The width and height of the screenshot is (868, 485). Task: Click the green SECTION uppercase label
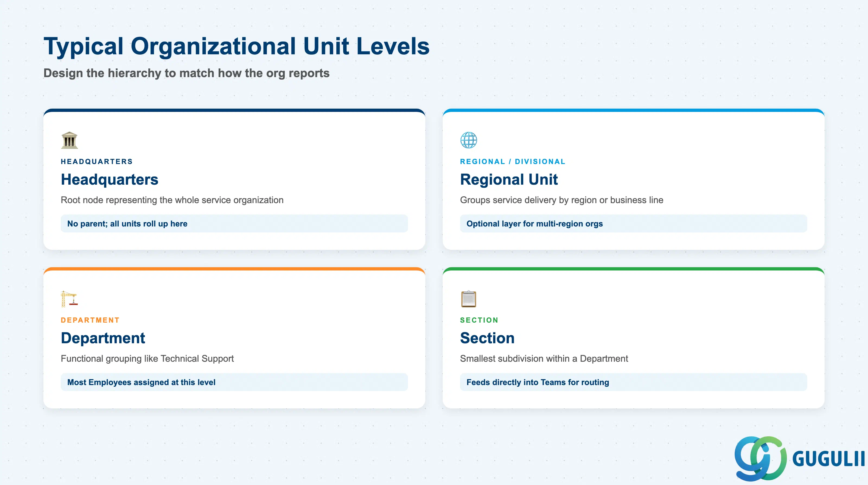(x=479, y=320)
